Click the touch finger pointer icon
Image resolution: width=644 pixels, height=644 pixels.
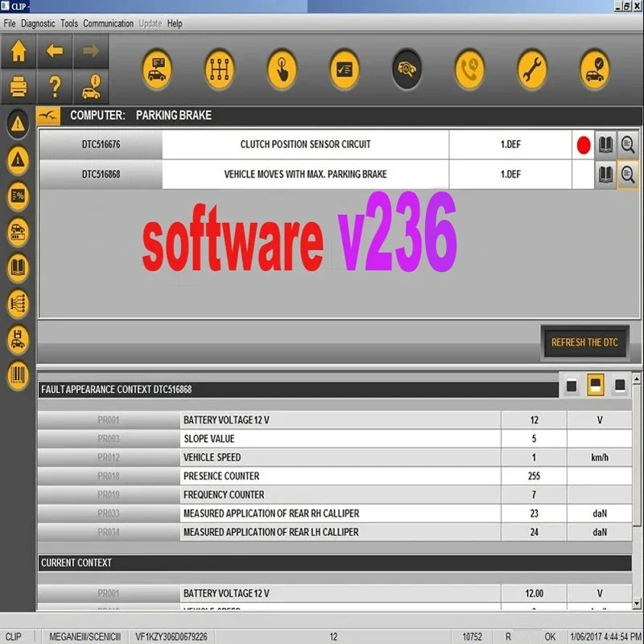coord(282,69)
